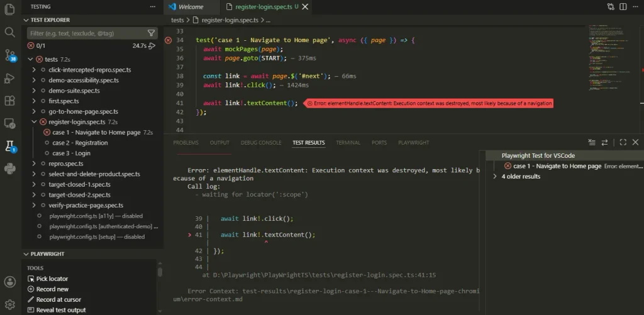Open the Playwright panel tab
The width and height of the screenshot is (644, 315).
pyautogui.click(x=413, y=143)
